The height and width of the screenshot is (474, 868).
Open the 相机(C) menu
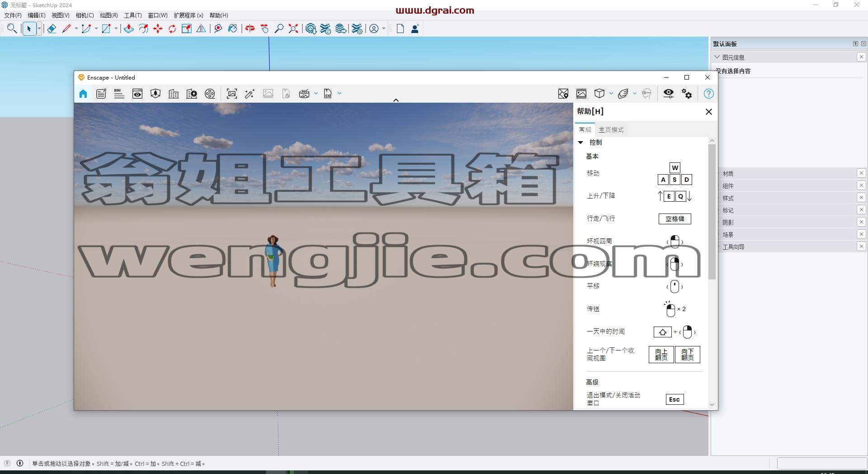(x=85, y=15)
